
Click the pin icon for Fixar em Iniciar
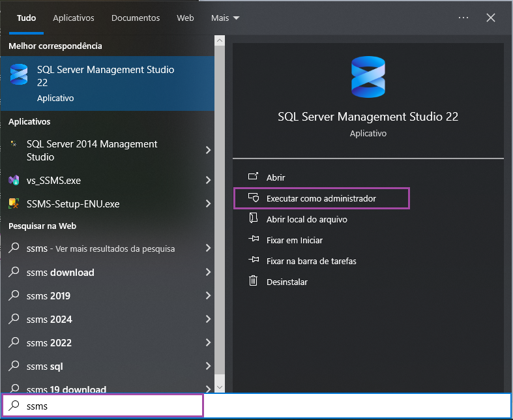254,240
